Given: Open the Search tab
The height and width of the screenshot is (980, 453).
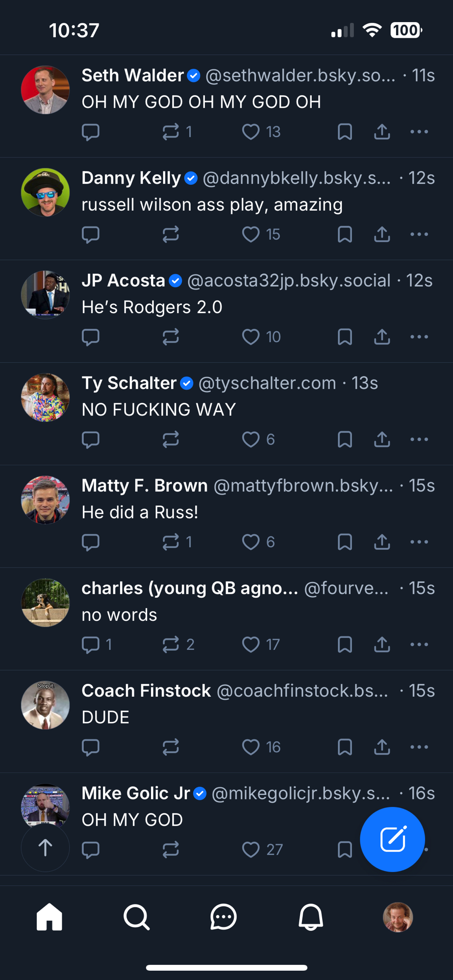Looking at the screenshot, I should (x=136, y=917).
